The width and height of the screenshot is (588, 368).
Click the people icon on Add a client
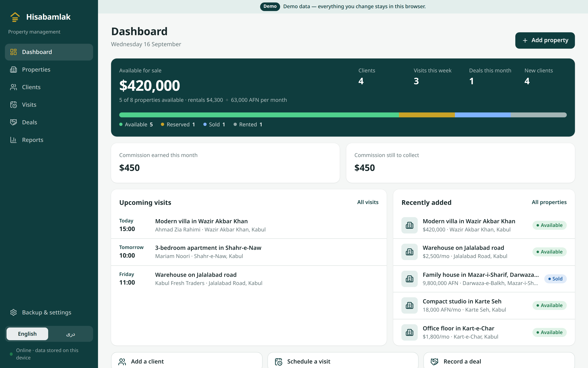tap(122, 362)
